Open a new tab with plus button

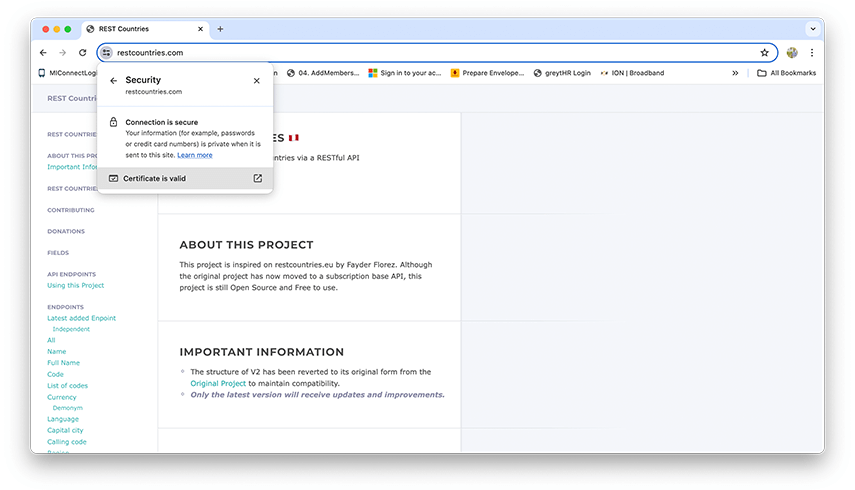click(220, 29)
